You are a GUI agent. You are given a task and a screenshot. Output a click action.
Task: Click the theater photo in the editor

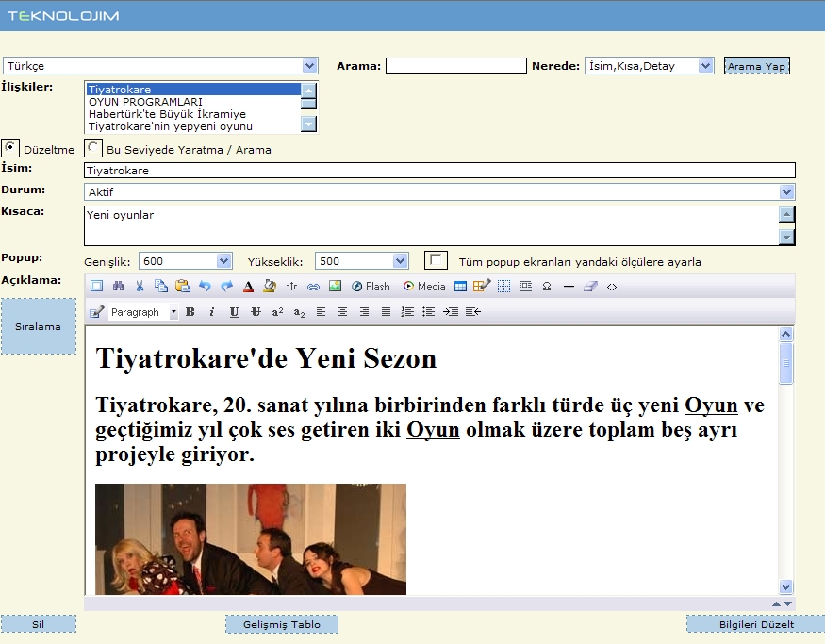[251, 539]
